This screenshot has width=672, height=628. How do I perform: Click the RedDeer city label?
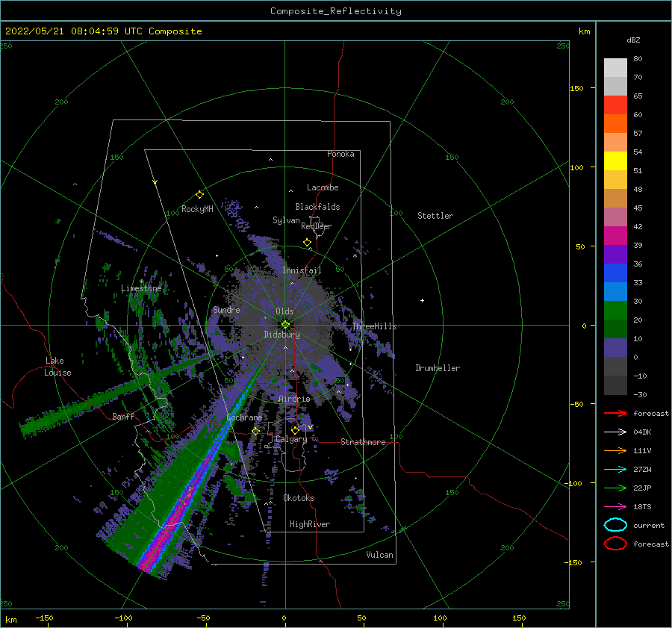[317, 226]
